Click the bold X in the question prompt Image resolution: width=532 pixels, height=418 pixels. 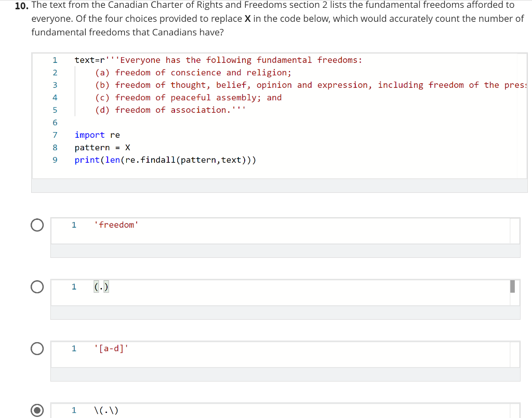point(247,19)
